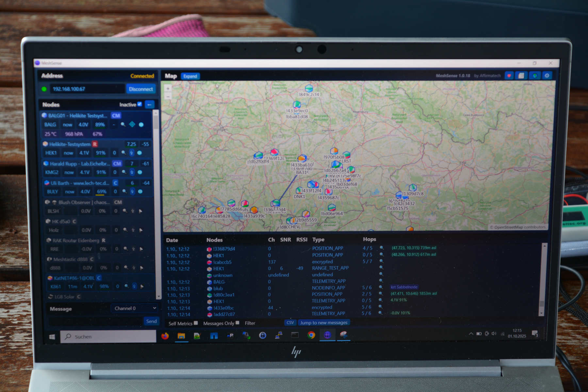Click the heart donate icon button

[x=509, y=76]
